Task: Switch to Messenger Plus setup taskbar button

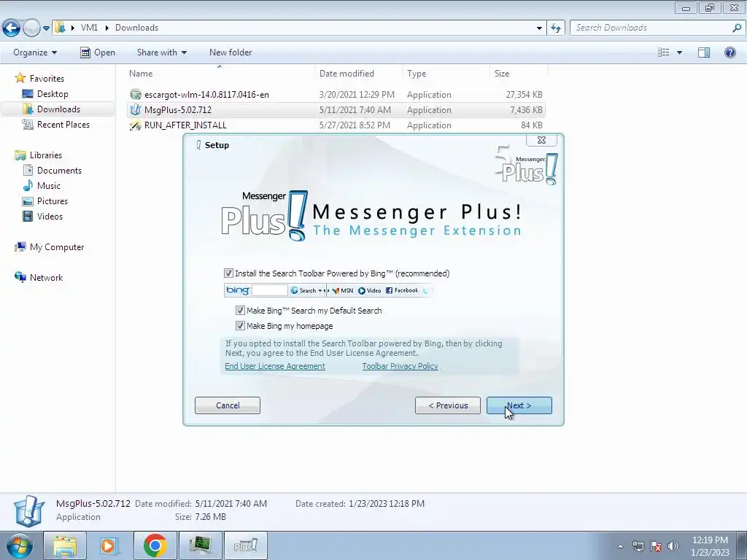Action: pos(245,545)
